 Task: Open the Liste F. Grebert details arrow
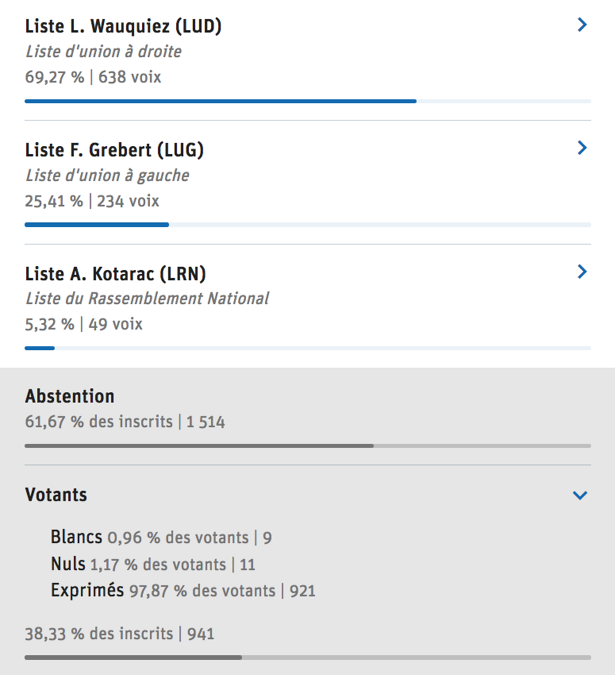coord(582,148)
